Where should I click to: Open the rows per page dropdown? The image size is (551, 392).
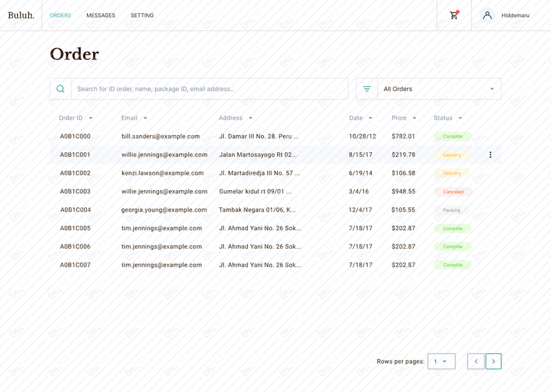441,362
